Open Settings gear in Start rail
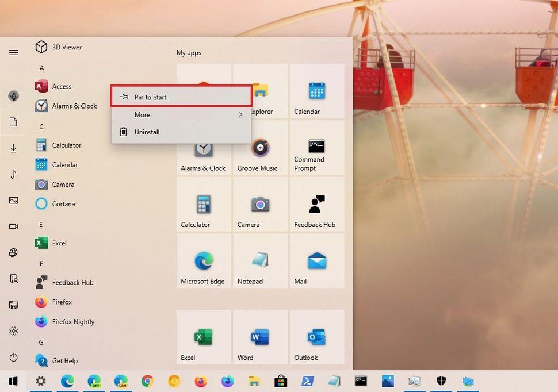The image size is (558, 392). pos(14,331)
